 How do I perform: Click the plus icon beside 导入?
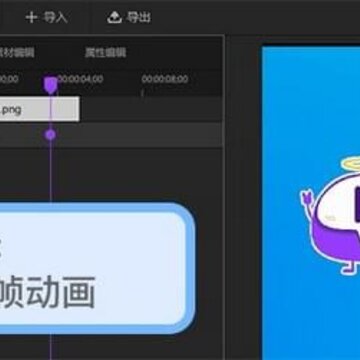pos(31,17)
